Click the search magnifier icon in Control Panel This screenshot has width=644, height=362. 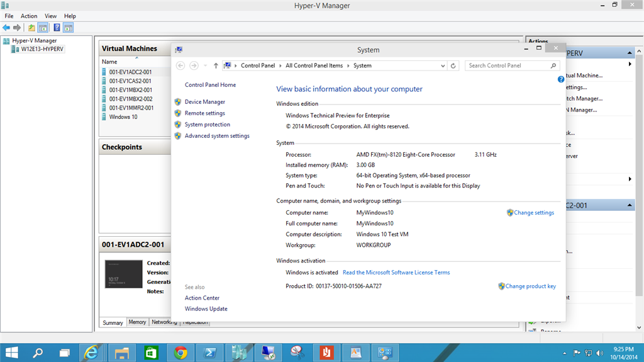[x=553, y=65]
